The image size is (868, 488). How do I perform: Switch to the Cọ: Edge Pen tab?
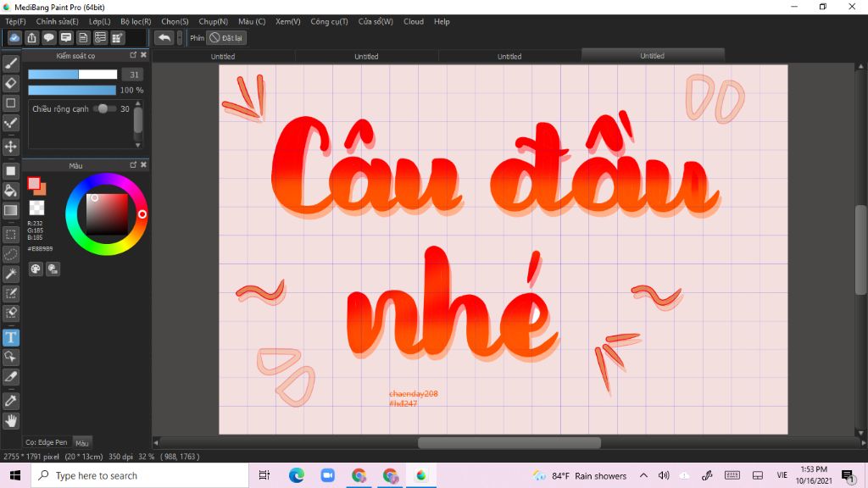[46, 442]
